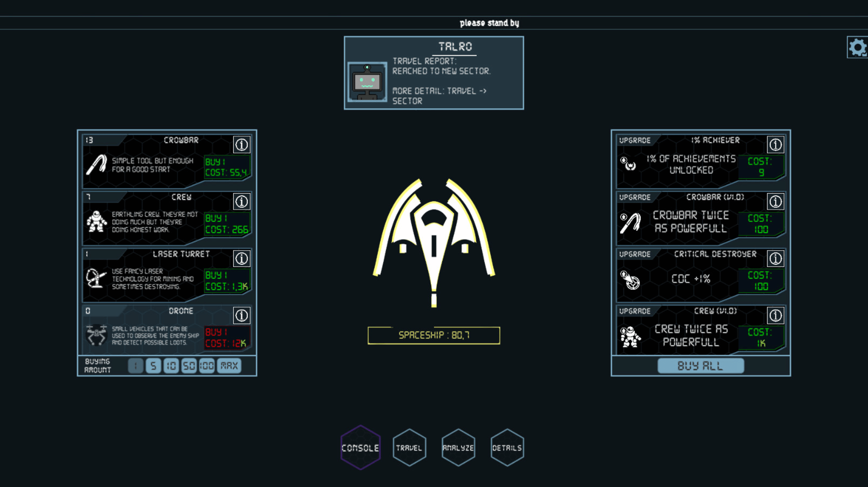The image size is (868, 487).
Task: Buy one Crowbar for 55,4
Action: (226, 167)
